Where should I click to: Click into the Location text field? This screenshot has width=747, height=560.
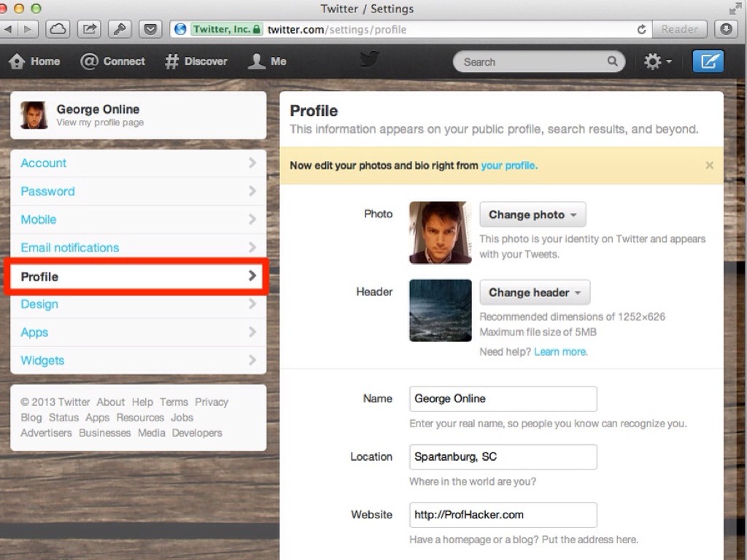(503, 457)
